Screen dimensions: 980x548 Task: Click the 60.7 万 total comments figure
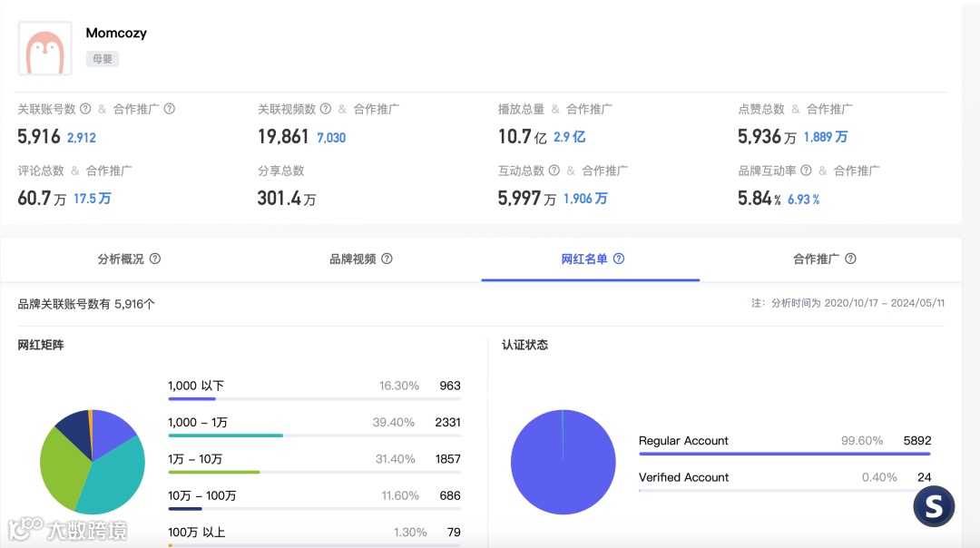[41, 198]
